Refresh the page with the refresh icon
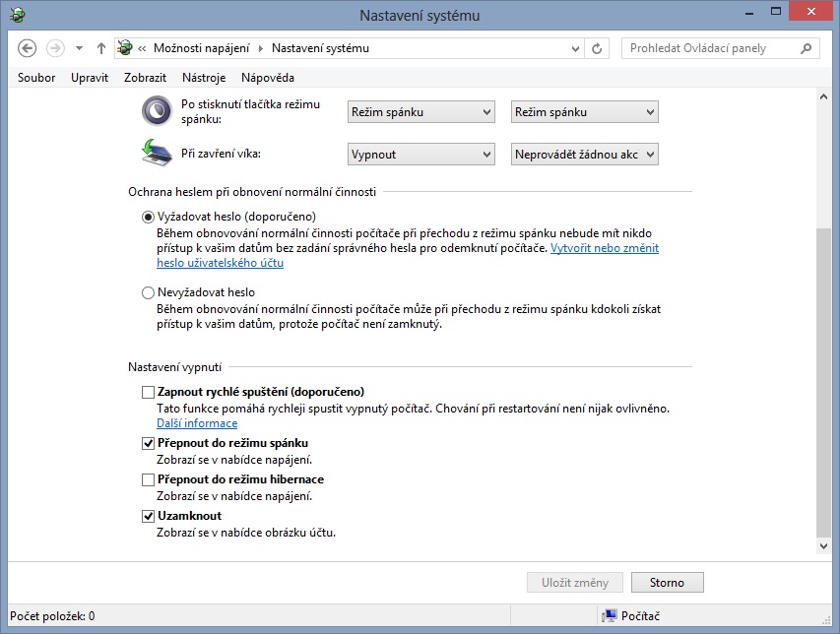The image size is (840, 634). pyautogui.click(x=596, y=48)
